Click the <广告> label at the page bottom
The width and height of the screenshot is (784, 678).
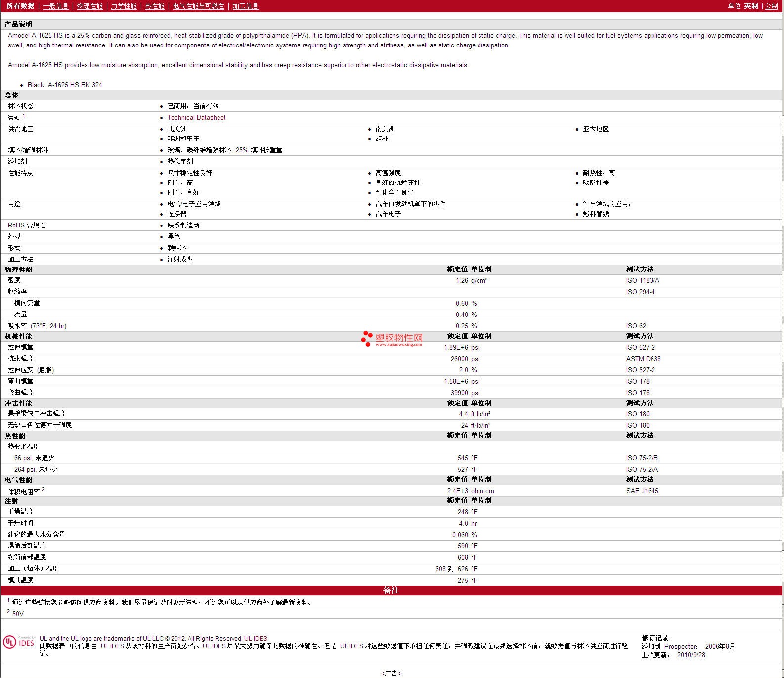(x=391, y=673)
